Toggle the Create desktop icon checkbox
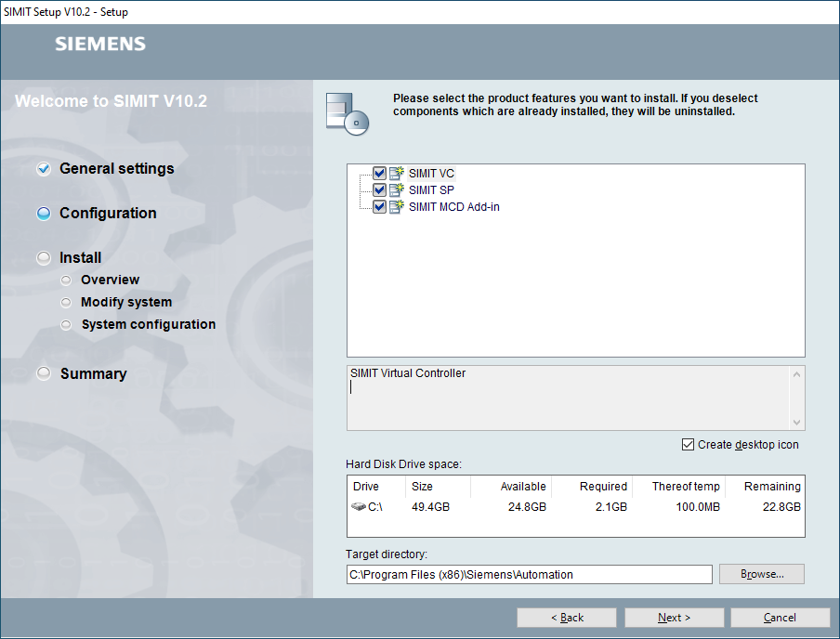The image size is (840, 639). click(x=688, y=445)
